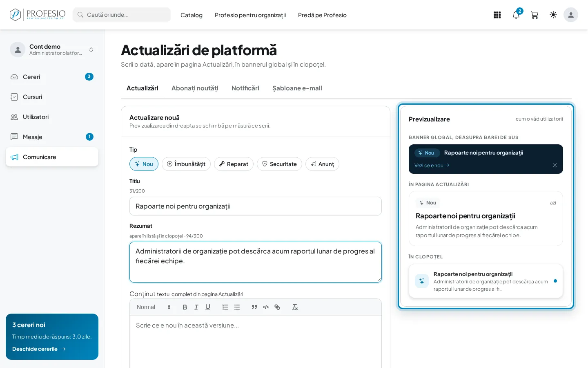
Task: Select the Anunț update type
Action: [322, 164]
